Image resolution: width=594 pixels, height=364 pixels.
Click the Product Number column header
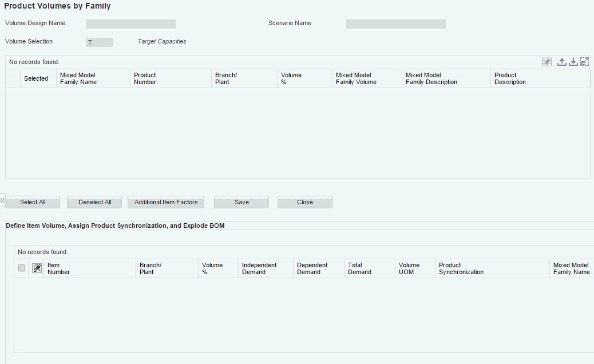145,78
